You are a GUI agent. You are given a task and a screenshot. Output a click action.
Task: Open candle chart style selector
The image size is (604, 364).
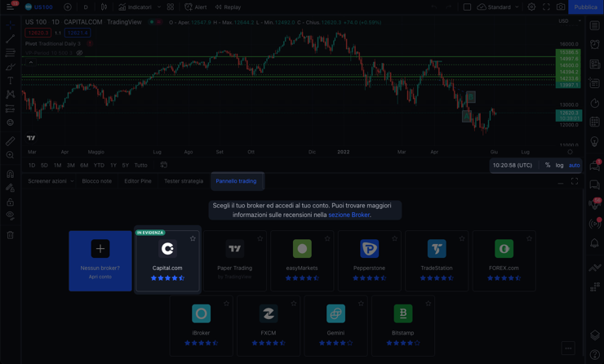coord(104,7)
